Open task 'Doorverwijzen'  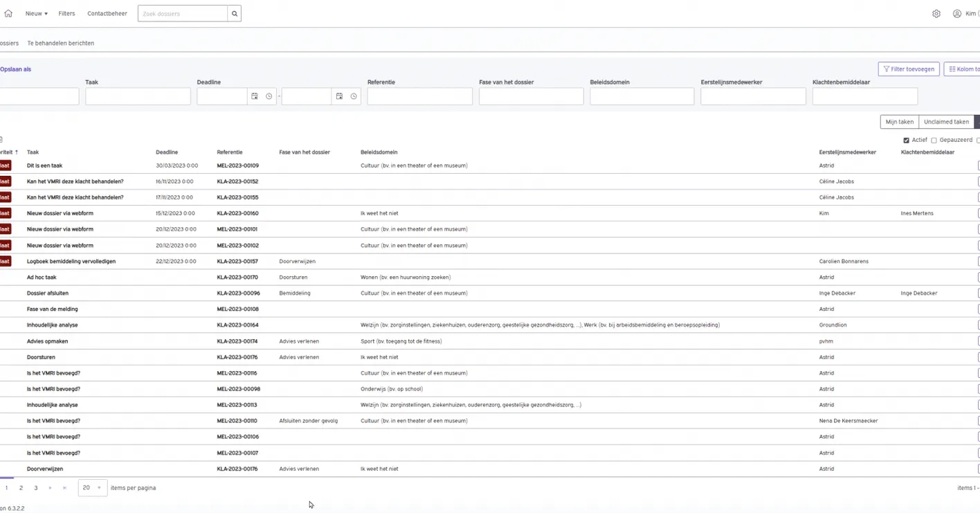click(45, 469)
